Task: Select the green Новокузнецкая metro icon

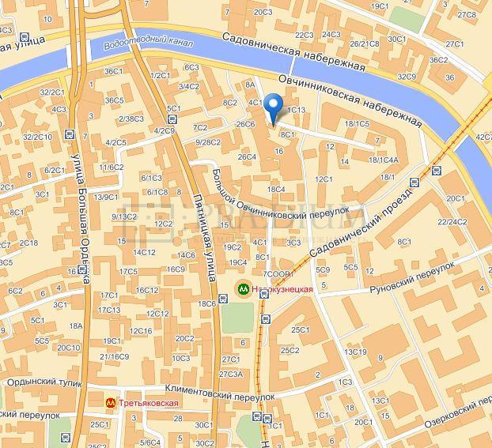Action: (243, 289)
